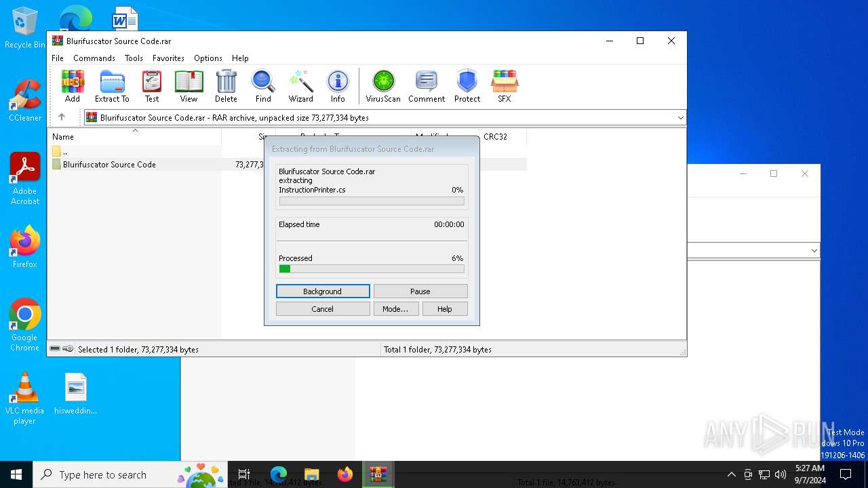Viewport: 868px width, 488px height.
Task: Create SFX archive icon
Action: tap(504, 86)
